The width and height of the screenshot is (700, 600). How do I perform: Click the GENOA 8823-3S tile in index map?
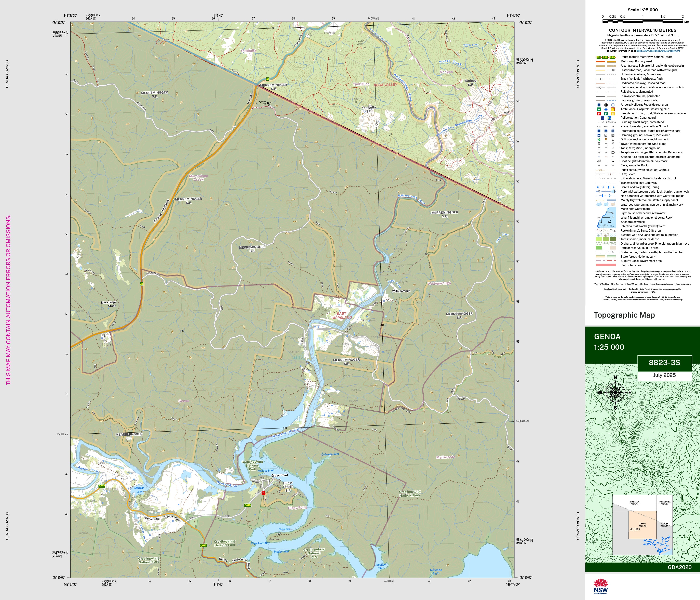[642, 525]
